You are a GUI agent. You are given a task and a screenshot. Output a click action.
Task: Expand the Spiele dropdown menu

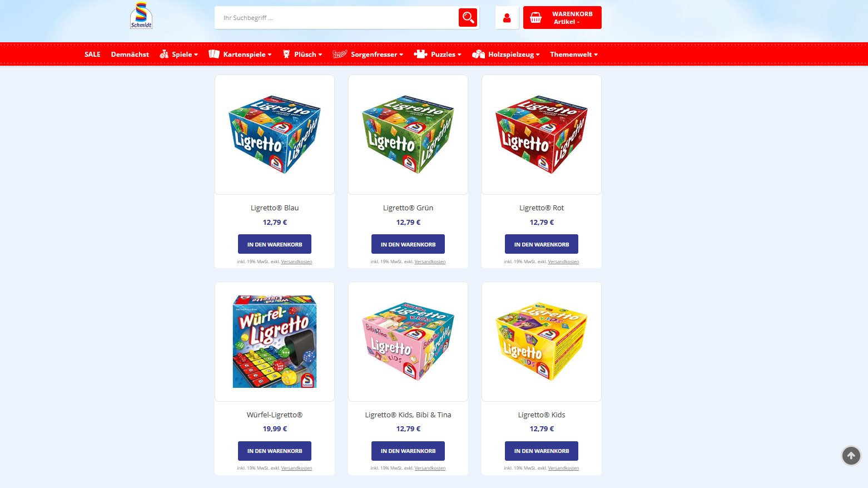point(178,54)
